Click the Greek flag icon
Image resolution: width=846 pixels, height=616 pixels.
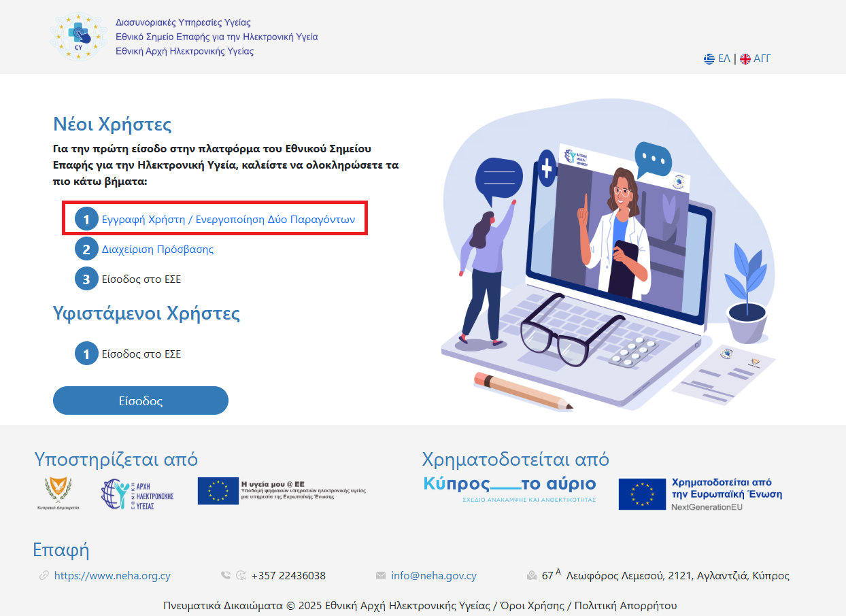click(x=709, y=59)
